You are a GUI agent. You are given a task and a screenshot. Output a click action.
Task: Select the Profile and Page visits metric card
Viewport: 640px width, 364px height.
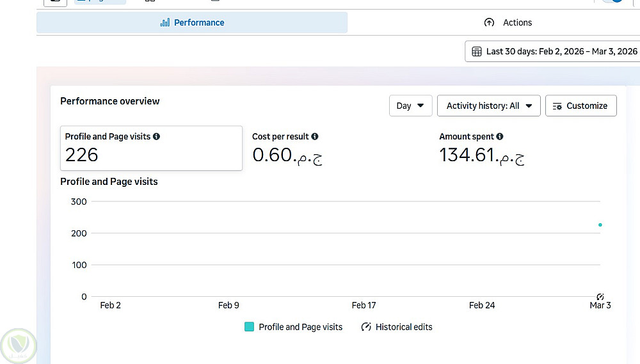pyautogui.click(x=151, y=148)
